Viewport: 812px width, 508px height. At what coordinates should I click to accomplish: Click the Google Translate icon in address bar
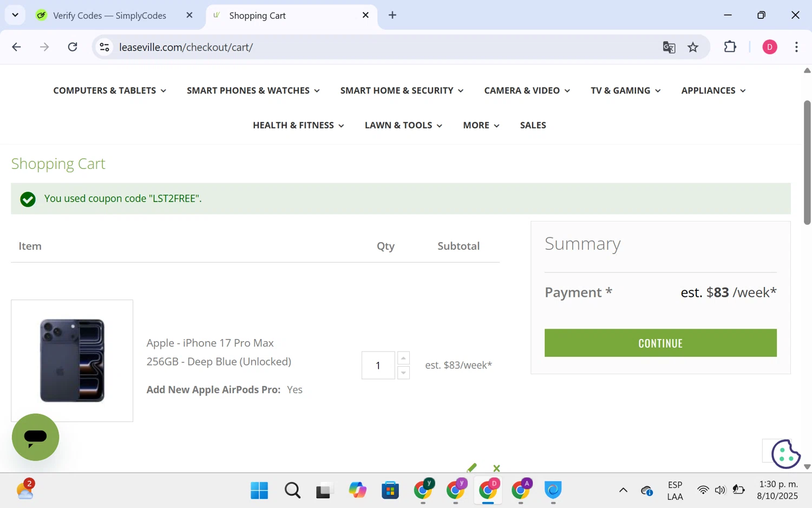click(x=669, y=47)
